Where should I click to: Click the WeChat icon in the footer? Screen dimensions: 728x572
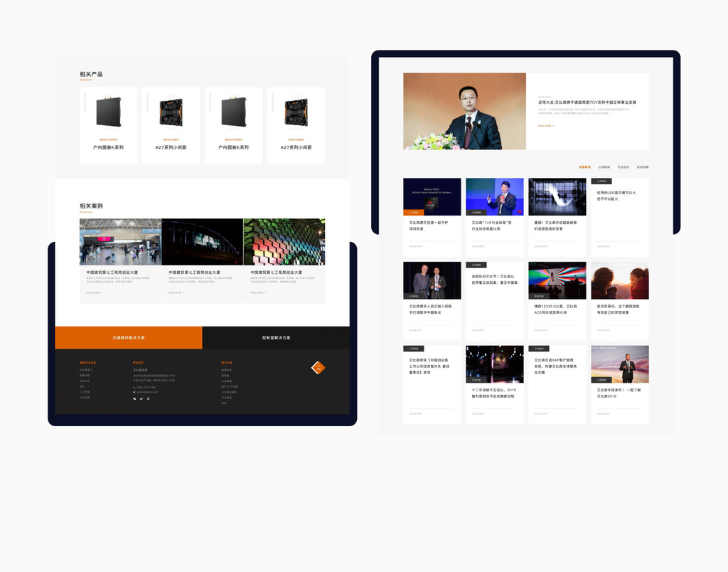134,399
